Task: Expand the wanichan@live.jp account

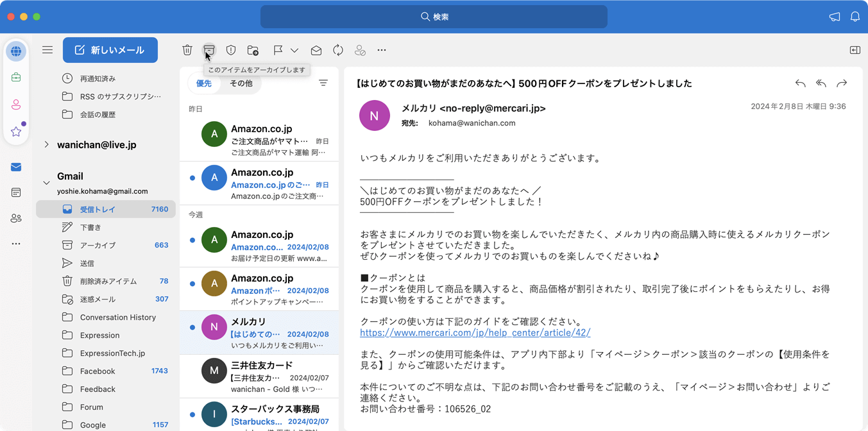Action: [x=46, y=145]
